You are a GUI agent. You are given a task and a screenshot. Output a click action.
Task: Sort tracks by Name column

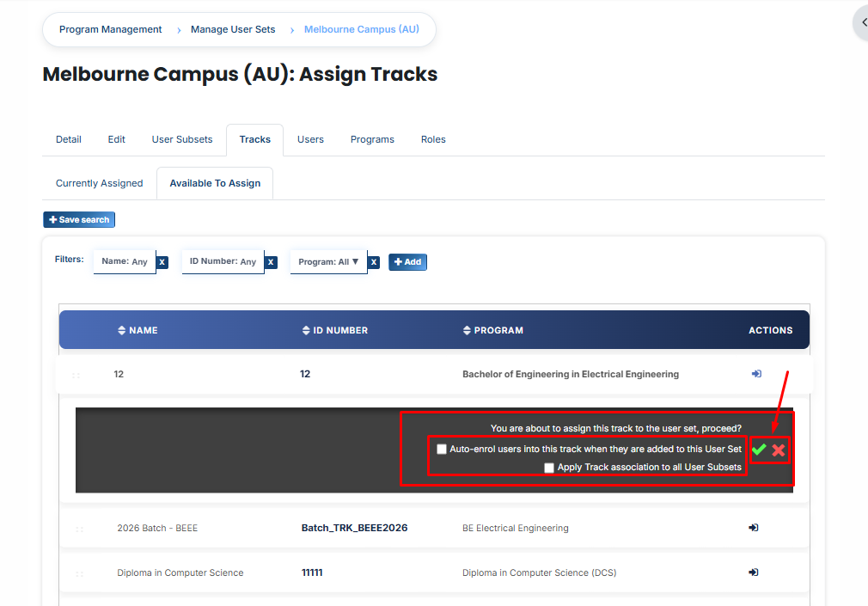(x=138, y=330)
